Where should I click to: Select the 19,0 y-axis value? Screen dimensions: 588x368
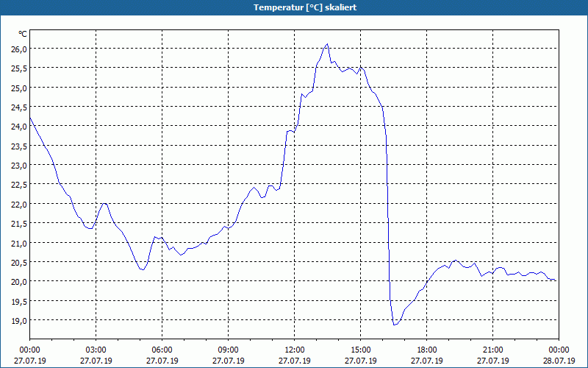(x=18, y=321)
